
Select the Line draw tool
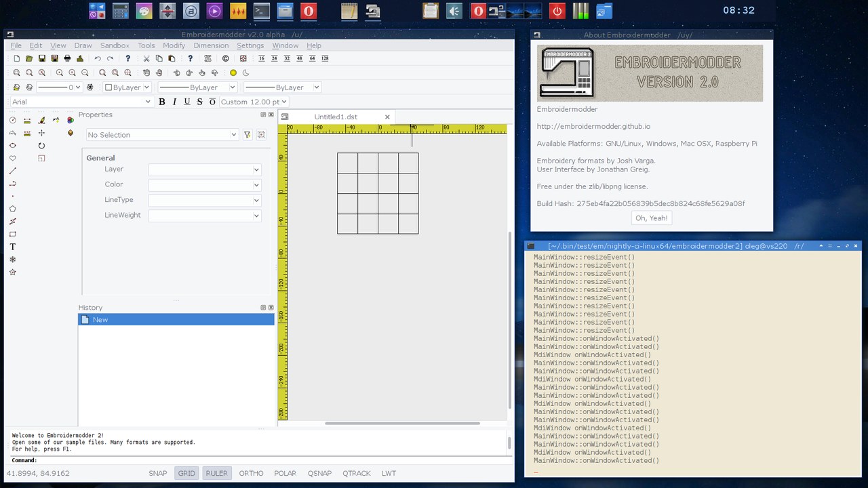coord(12,171)
